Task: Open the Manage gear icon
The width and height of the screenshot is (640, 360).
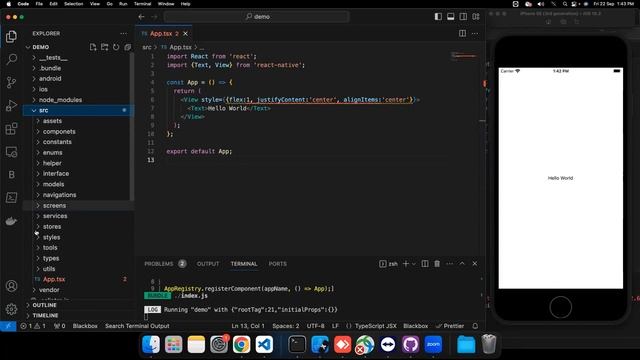Action: pos(11,309)
